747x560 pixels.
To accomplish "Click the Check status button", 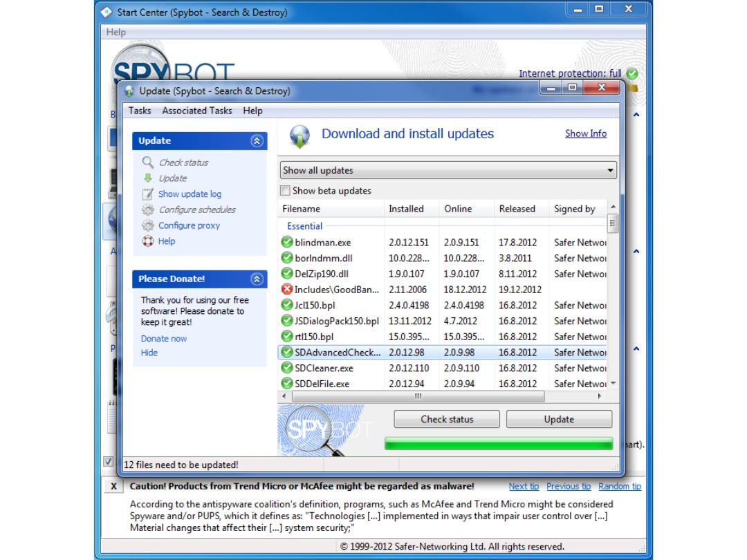I will point(447,419).
